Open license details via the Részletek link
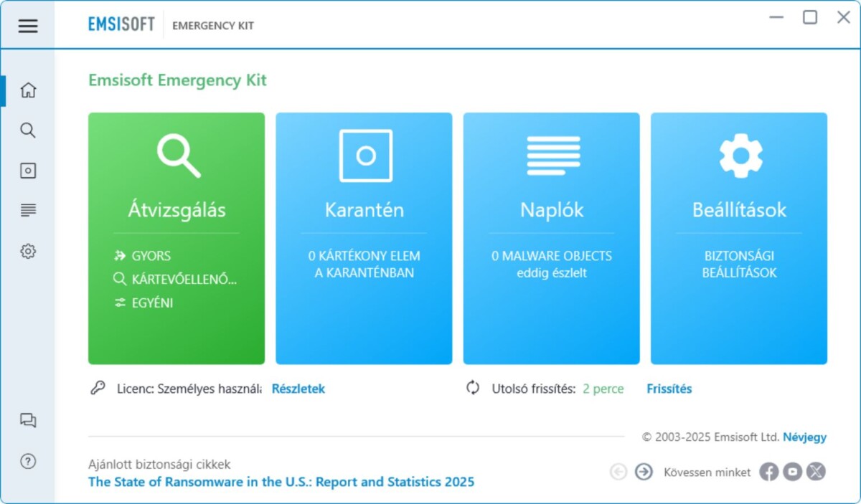Screen dimensions: 861x504 click(298, 389)
